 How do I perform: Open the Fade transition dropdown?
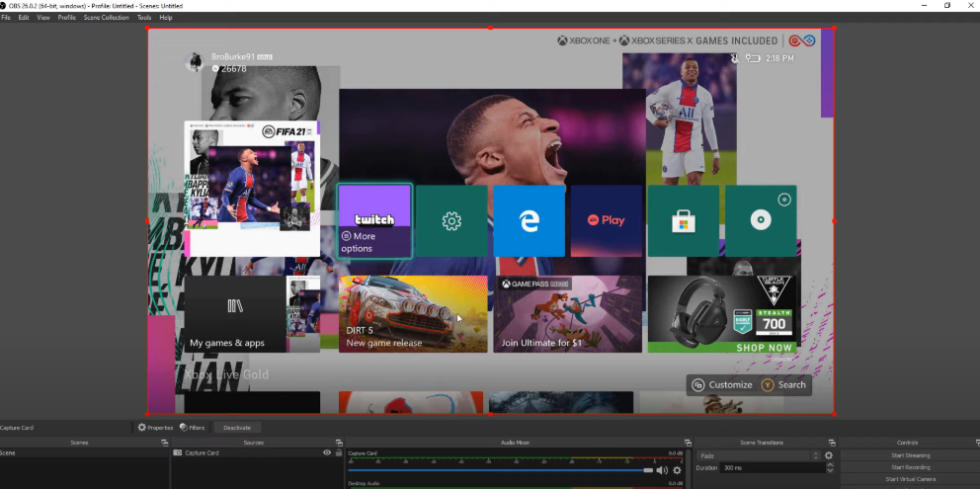pyautogui.click(x=760, y=455)
